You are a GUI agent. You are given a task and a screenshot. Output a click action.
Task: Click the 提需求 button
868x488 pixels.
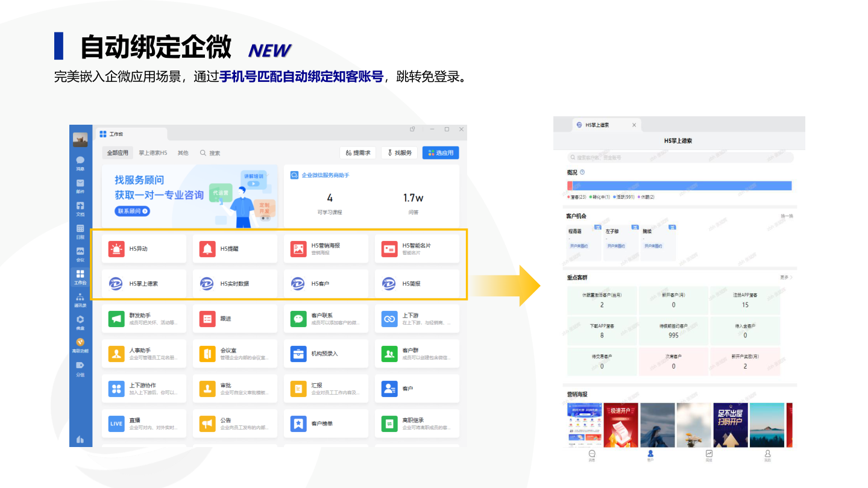[x=358, y=153]
